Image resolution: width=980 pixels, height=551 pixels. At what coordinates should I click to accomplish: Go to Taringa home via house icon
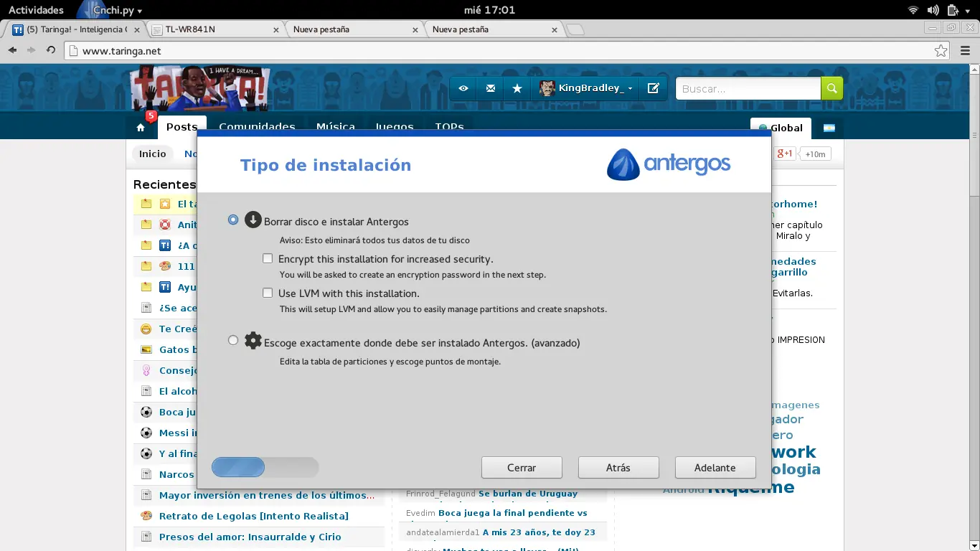[x=141, y=128]
